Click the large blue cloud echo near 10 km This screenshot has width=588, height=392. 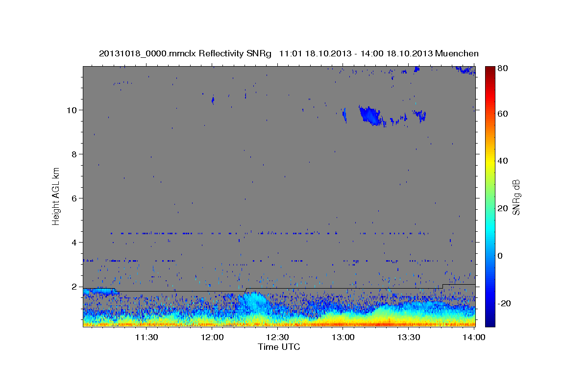(x=370, y=115)
